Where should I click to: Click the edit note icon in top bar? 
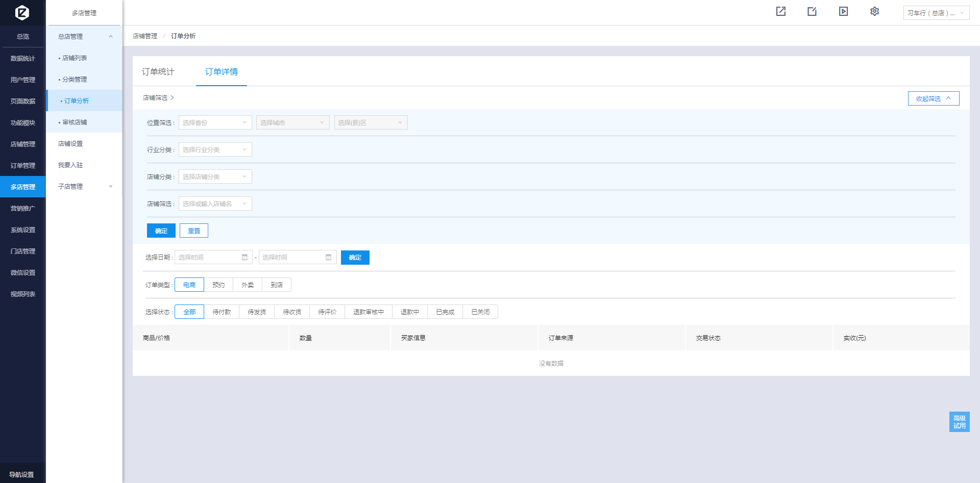pos(812,12)
